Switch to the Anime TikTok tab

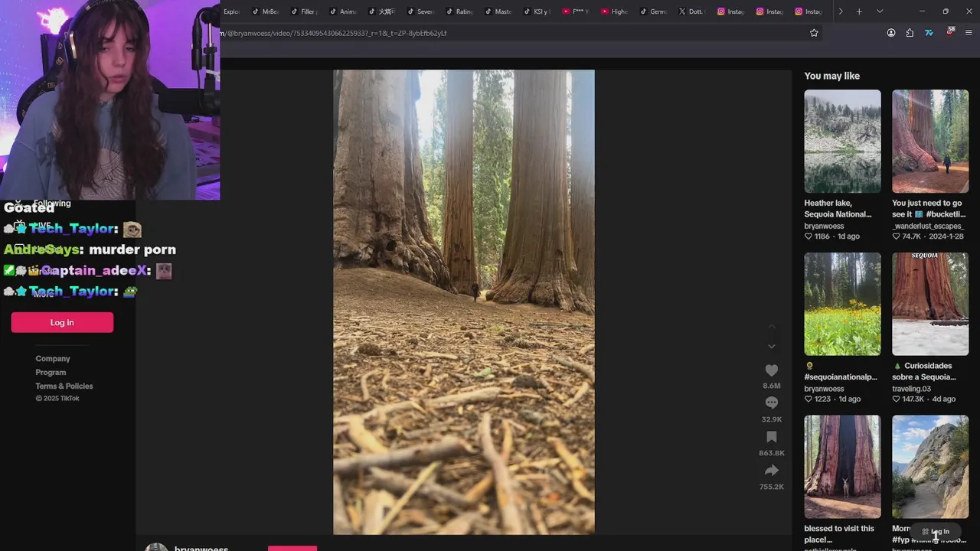pos(344,11)
